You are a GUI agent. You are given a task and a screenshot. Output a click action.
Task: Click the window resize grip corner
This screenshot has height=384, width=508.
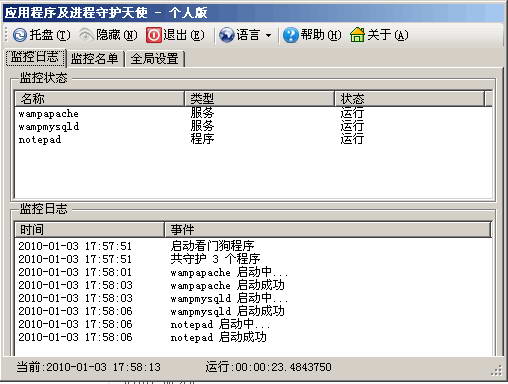click(x=497, y=372)
